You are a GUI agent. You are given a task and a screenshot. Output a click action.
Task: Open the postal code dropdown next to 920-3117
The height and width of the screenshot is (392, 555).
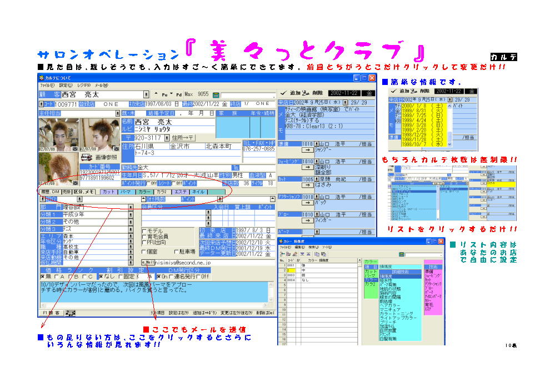[x=167, y=138]
